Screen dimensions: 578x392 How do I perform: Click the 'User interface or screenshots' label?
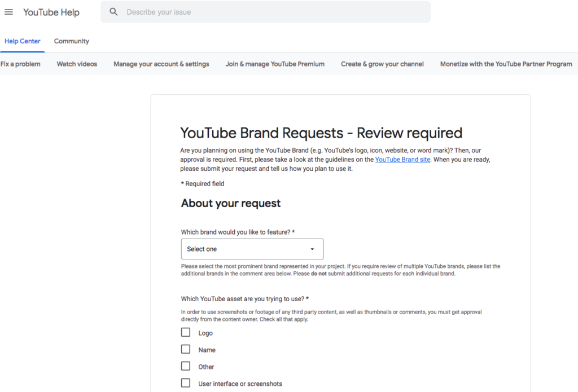coord(240,384)
